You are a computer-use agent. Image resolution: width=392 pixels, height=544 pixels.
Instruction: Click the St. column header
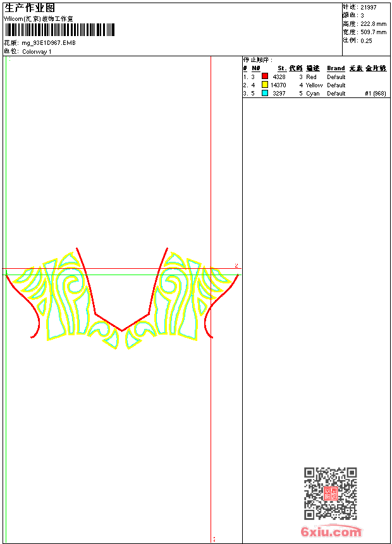[282, 68]
